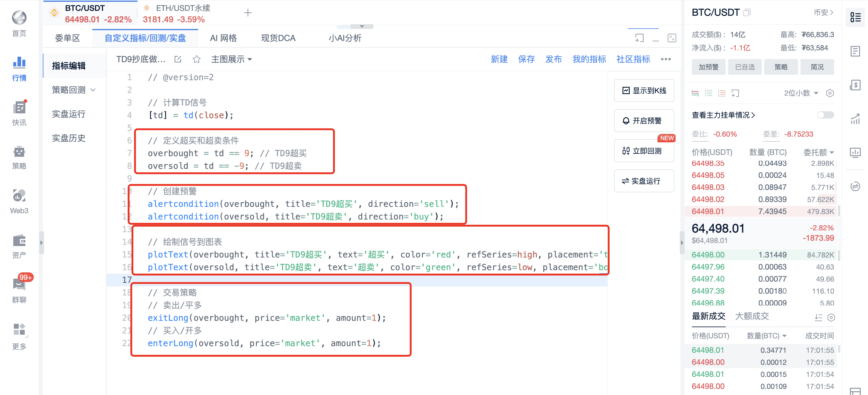This screenshot has width=868, height=395.
Task: Click 显示到K线 button
Action: coord(644,90)
